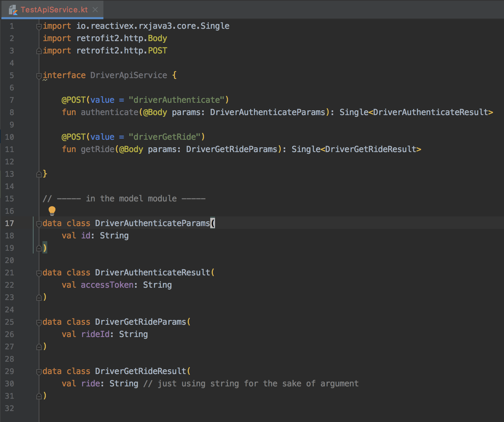Click the "DriverApiService" interface name
This screenshot has height=422, width=504.
[x=129, y=75]
